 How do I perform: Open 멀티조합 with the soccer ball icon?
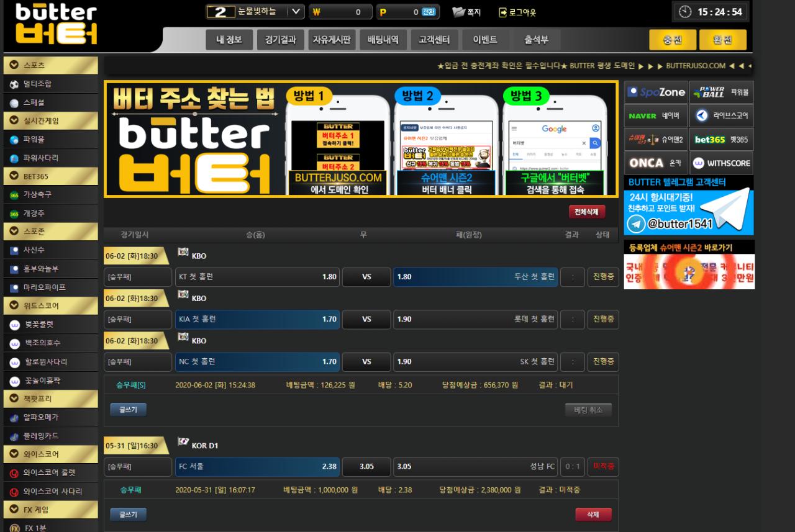pyautogui.click(x=14, y=84)
